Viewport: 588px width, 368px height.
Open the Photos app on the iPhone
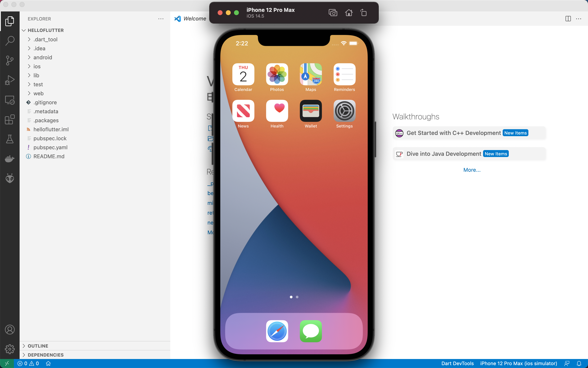[277, 74]
